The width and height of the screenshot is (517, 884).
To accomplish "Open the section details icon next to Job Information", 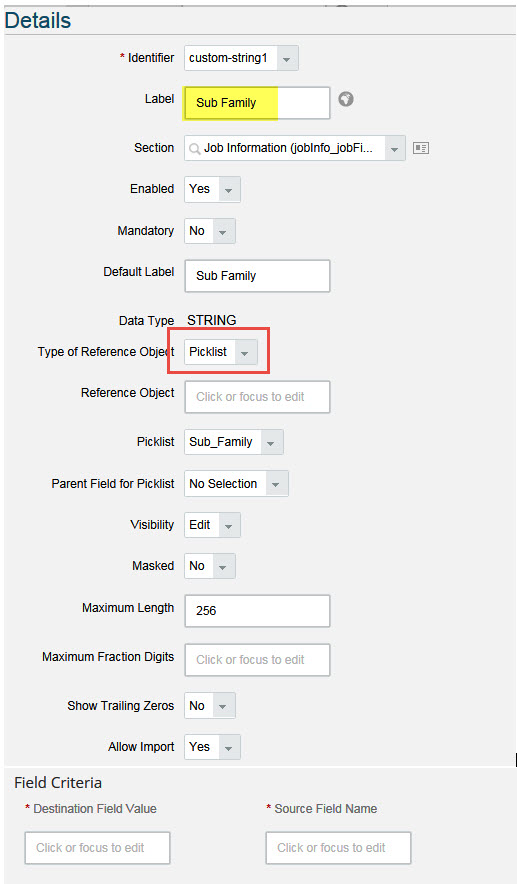I will point(421,148).
